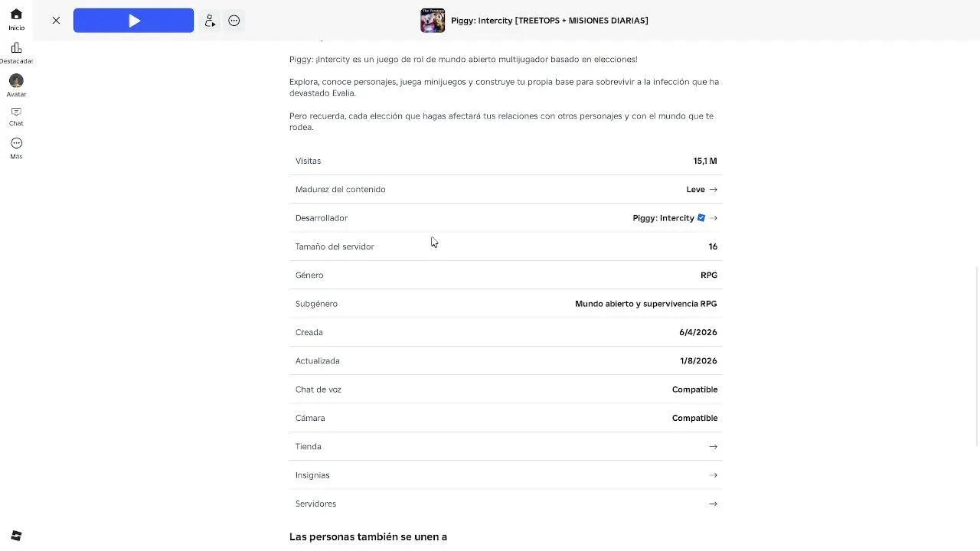Click the Cámara label
This screenshot has height=551, width=980.
point(310,418)
